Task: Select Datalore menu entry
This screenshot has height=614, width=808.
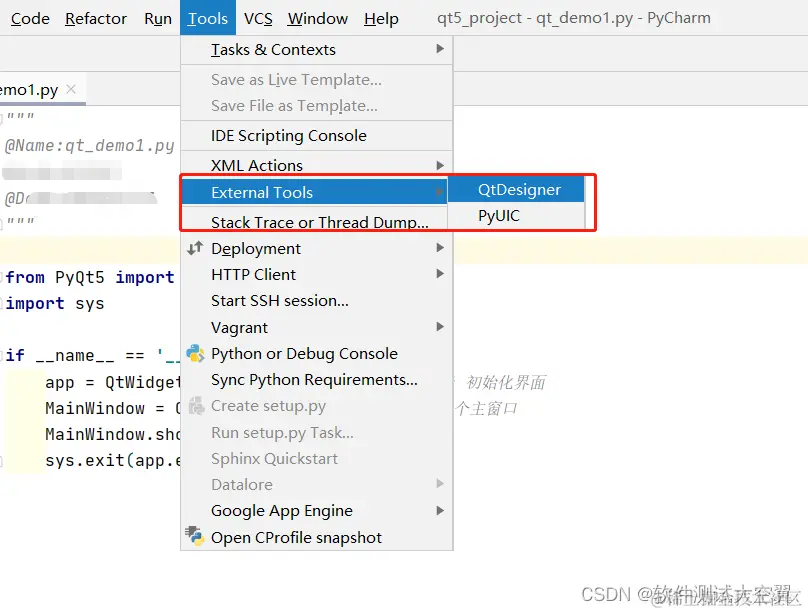Action: (316, 485)
